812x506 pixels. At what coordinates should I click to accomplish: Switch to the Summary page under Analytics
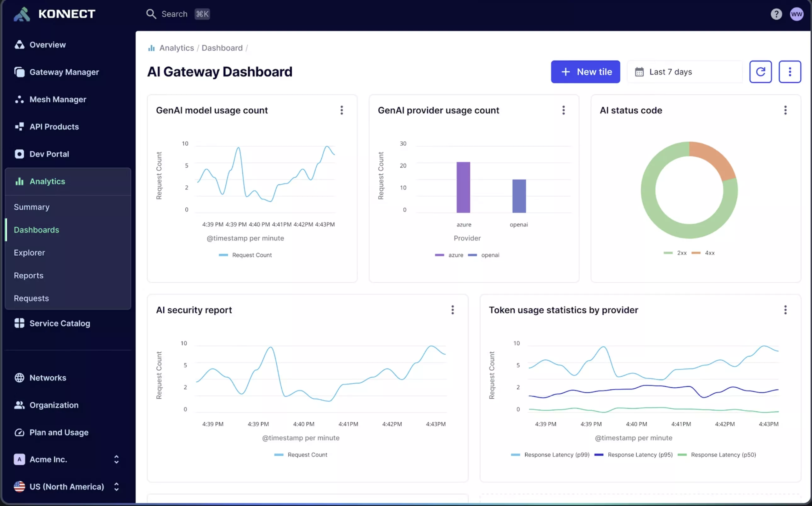tap(32, 207)
